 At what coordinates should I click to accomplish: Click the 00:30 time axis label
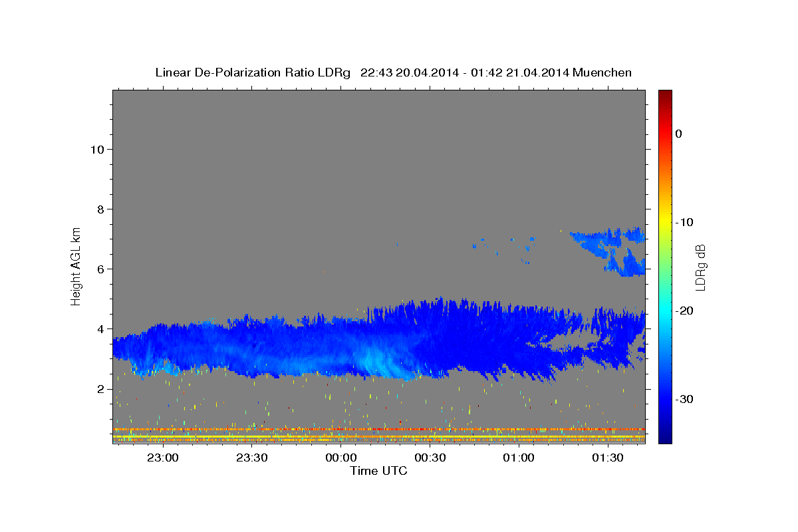click(430, 458)
